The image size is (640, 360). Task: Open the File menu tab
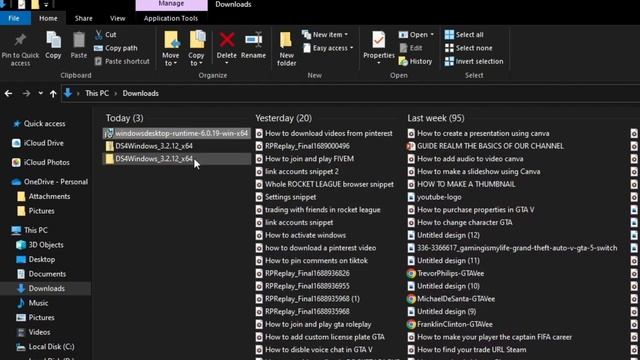14,18
